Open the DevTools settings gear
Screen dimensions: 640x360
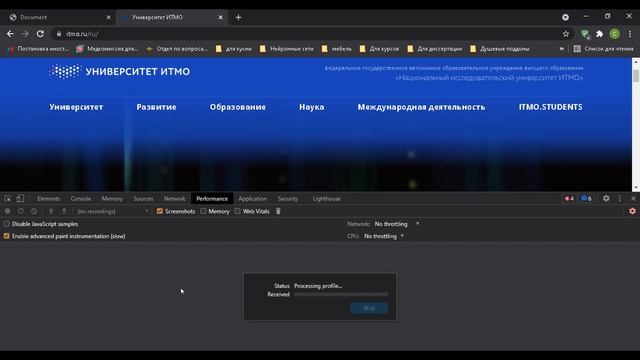pyautogui.click(x=606, y=198)
